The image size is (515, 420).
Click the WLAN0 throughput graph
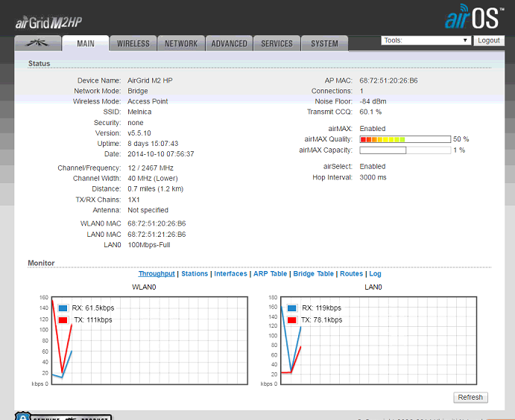(150, 340)
